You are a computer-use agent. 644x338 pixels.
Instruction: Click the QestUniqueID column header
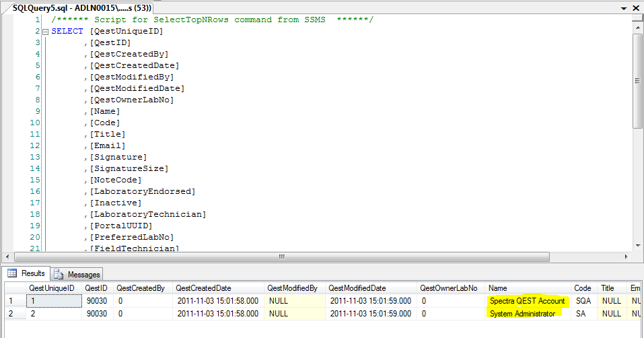pos(51,288)
